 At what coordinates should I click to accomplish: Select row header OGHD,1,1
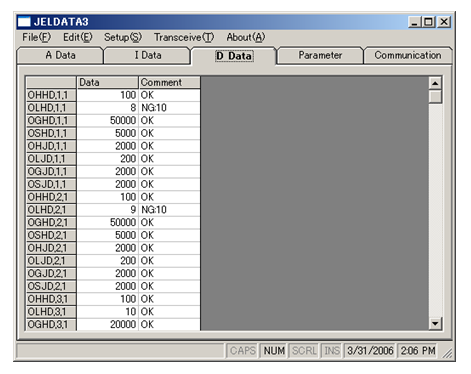51,121
